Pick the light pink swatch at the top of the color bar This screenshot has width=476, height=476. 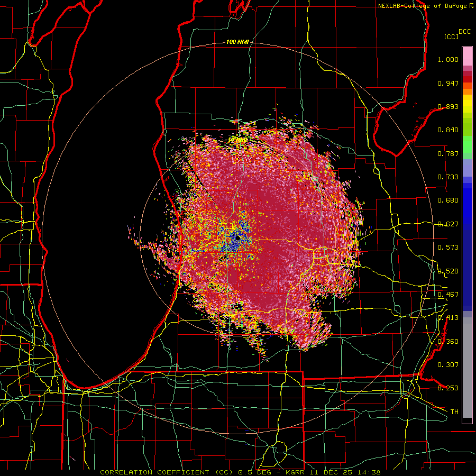[467, 57]
